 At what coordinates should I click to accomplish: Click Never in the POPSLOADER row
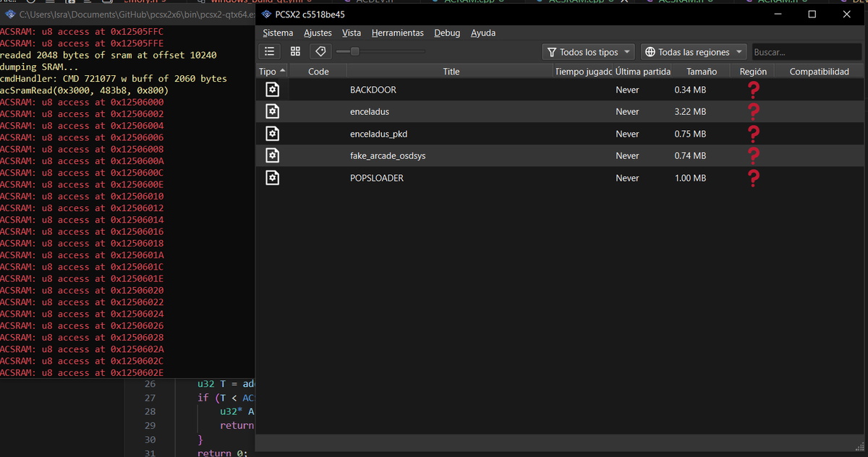pos(627,178)
